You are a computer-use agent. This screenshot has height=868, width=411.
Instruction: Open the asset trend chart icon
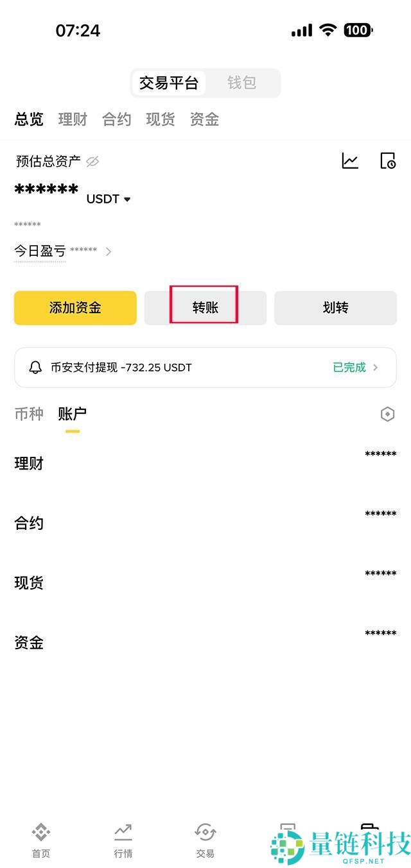350,161
